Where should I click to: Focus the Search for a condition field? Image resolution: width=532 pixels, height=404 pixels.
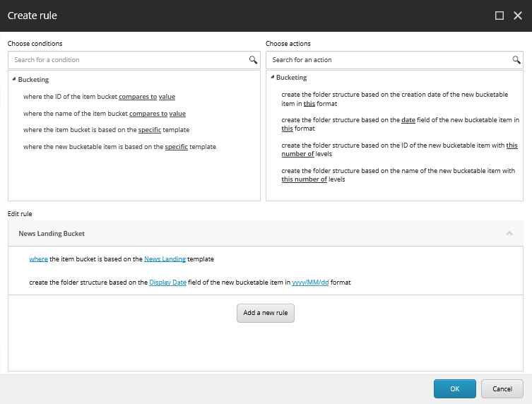(x=129, y=60)
